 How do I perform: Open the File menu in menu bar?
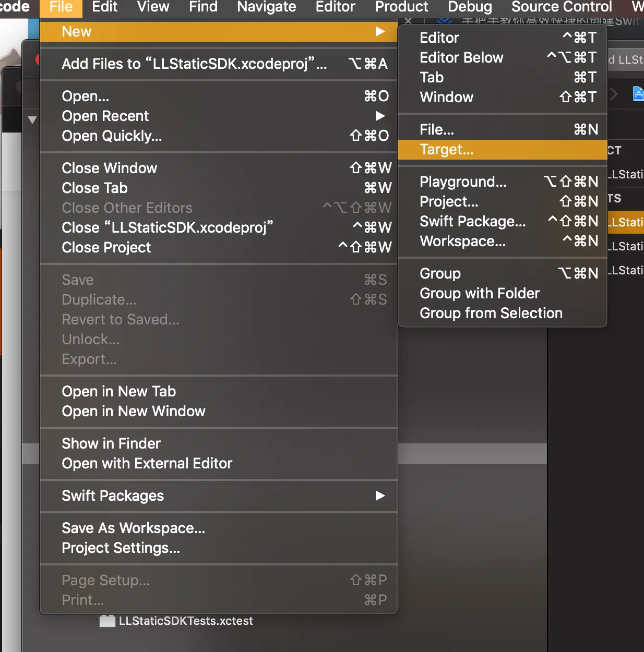(x=61, y=7)
